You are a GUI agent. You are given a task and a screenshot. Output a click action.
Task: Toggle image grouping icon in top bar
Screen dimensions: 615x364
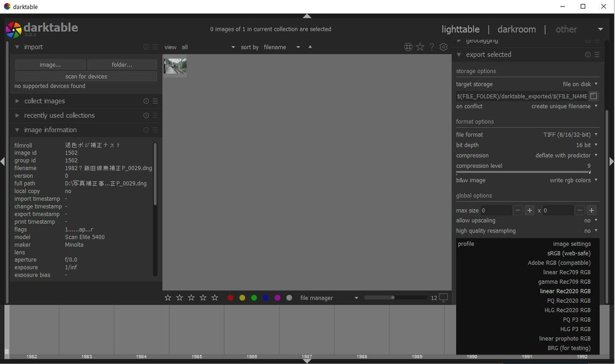(408, 47)
